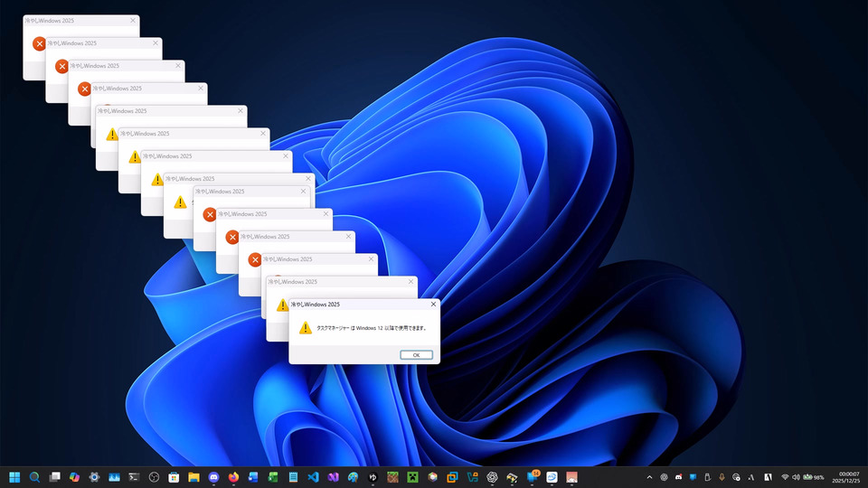Viewport: 868px width, 488px height.
Task: Click the USB safely remove tray icon
Action: 707,477
